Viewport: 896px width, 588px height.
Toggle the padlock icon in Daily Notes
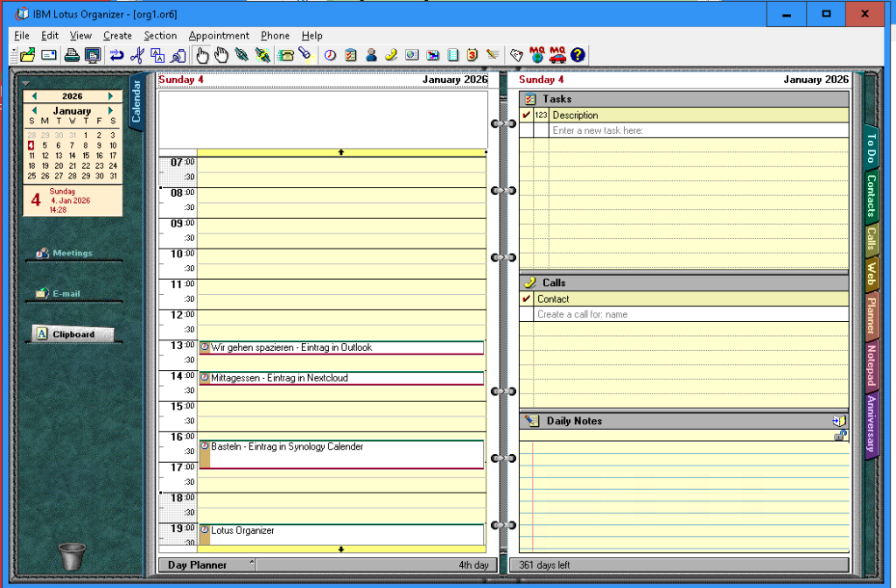click(x=839, y=436)
